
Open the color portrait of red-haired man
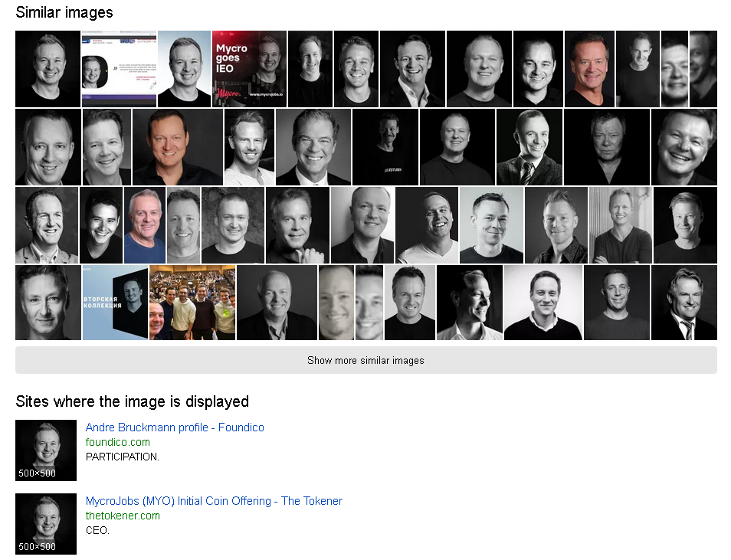click(x=590, y=69)
